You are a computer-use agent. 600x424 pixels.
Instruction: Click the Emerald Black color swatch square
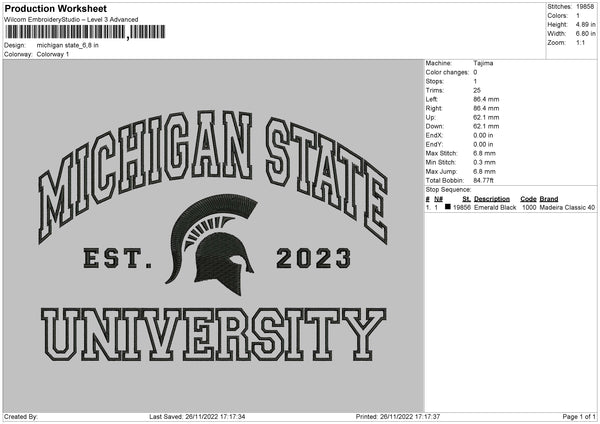[447, 207]
